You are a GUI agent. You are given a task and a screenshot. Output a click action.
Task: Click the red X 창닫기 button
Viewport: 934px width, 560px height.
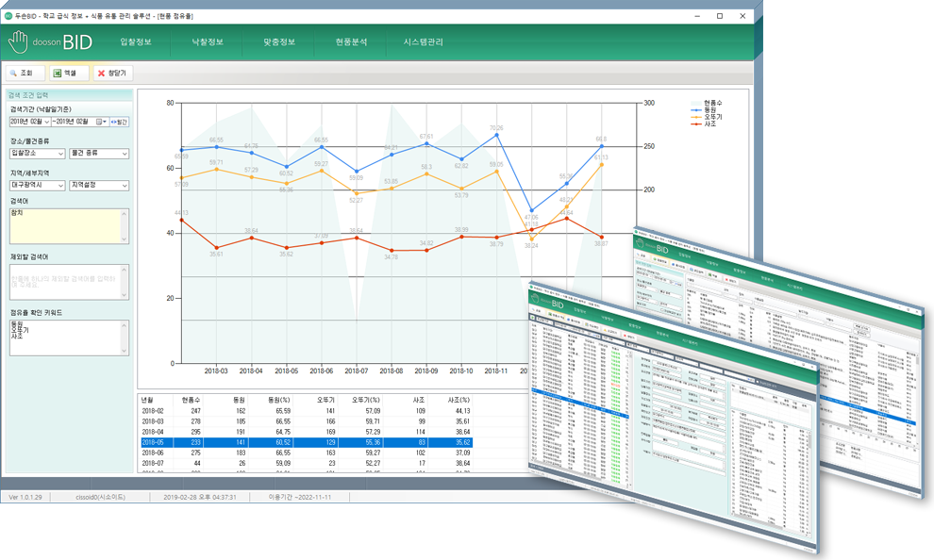pos(113,73)
